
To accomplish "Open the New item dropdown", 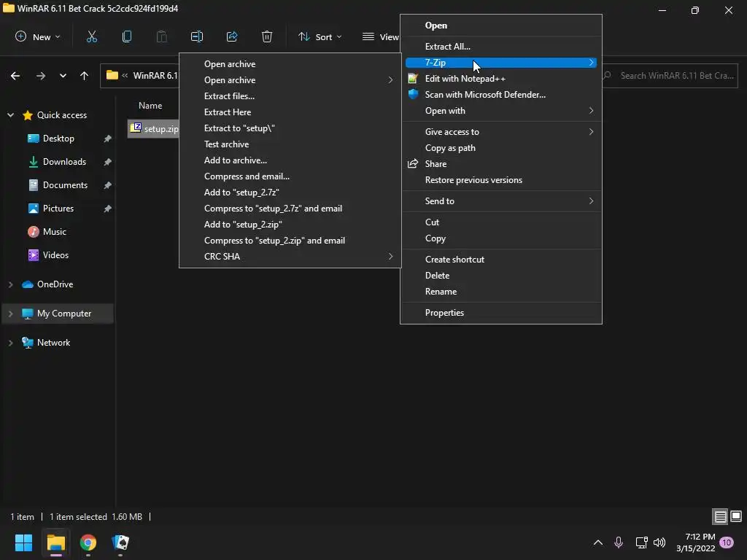I will point(38,36).
